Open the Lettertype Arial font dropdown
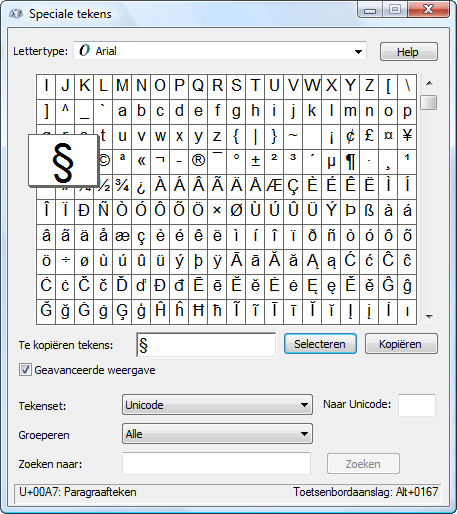 tap(220, 51)
